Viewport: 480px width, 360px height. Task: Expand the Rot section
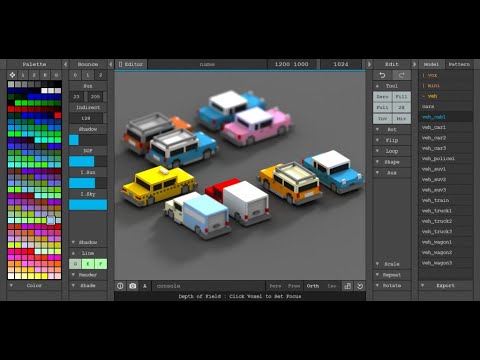coord(392,129)
